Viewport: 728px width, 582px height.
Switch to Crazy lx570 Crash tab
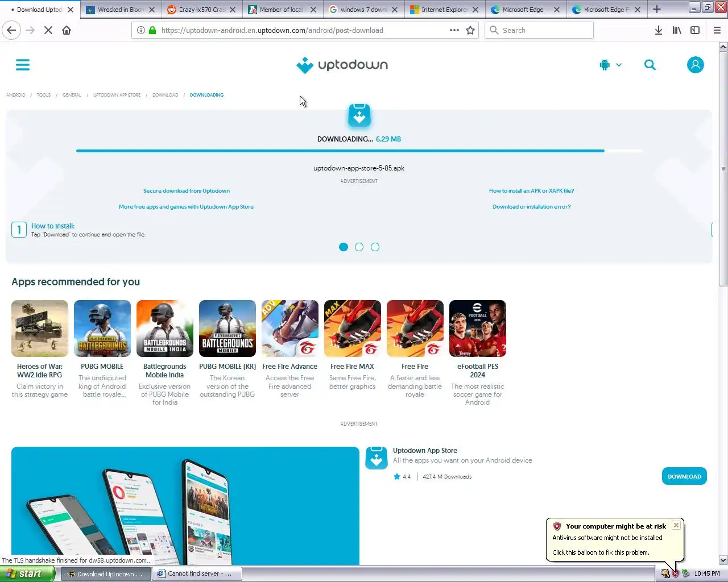(202, 10)
